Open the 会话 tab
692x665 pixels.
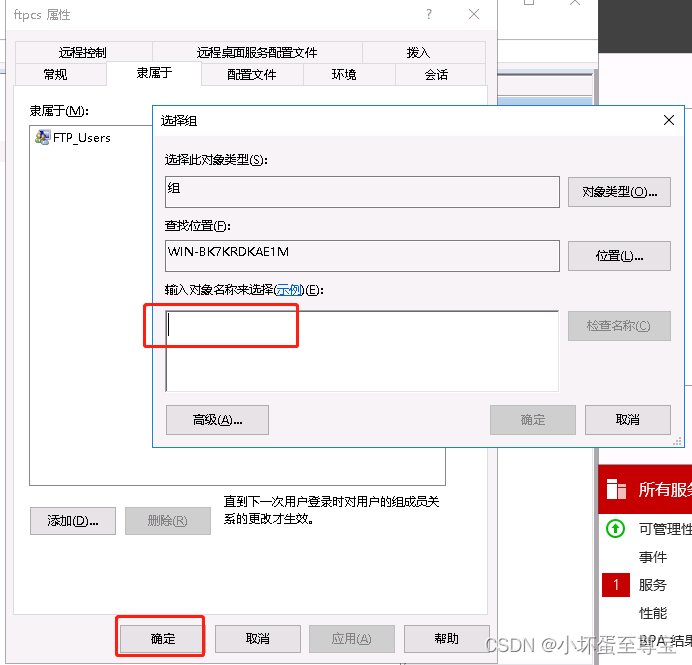click(x=440, y=74)
